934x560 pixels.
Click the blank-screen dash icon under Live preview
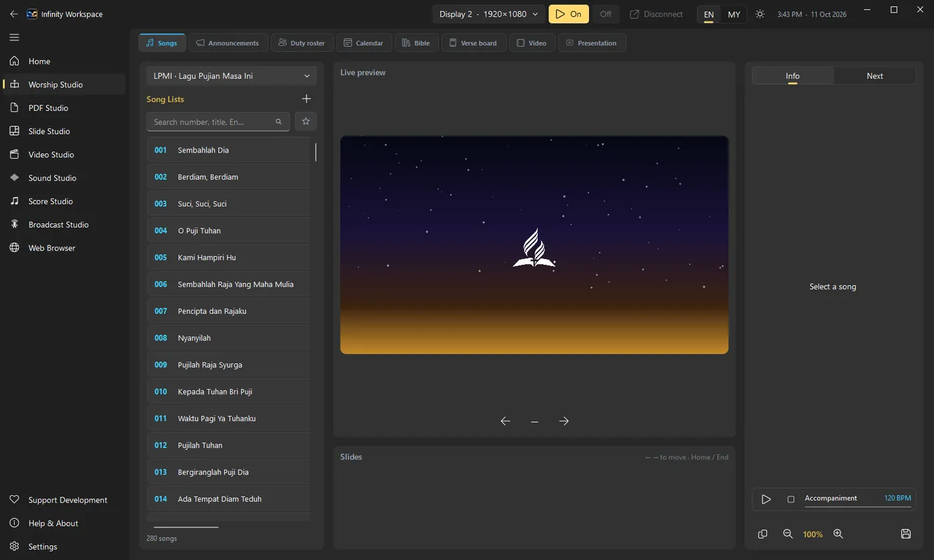pos(534,421)
